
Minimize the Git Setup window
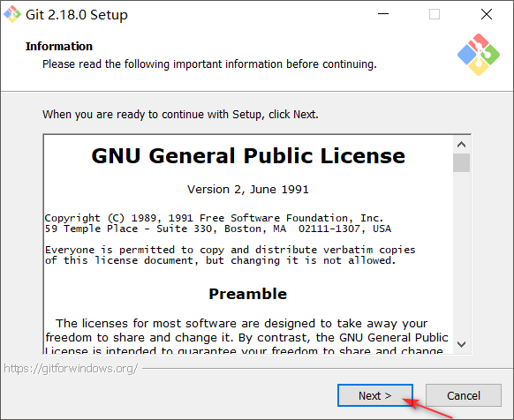coord(383,14)
